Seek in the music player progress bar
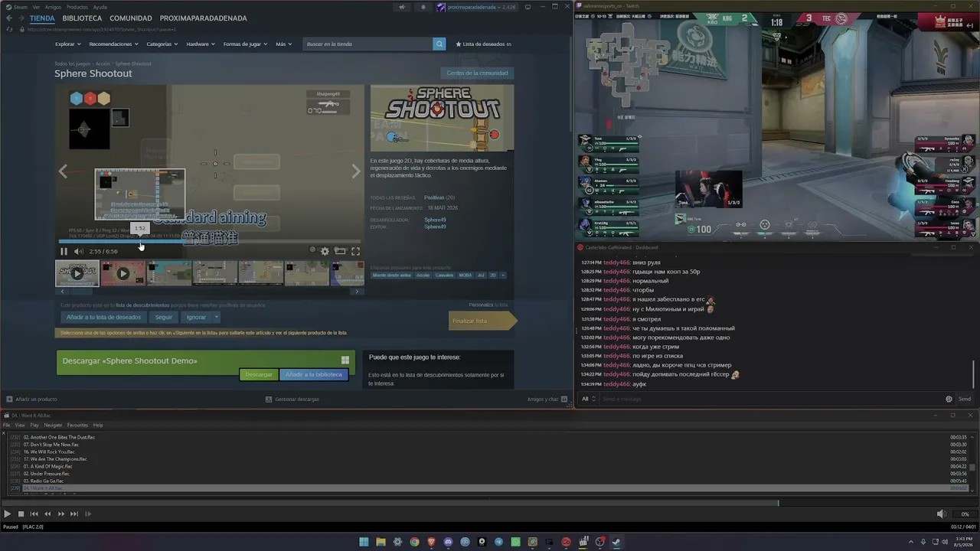This screenshot has width=980, height=551. pyautogui.click(x=490, y=503)
